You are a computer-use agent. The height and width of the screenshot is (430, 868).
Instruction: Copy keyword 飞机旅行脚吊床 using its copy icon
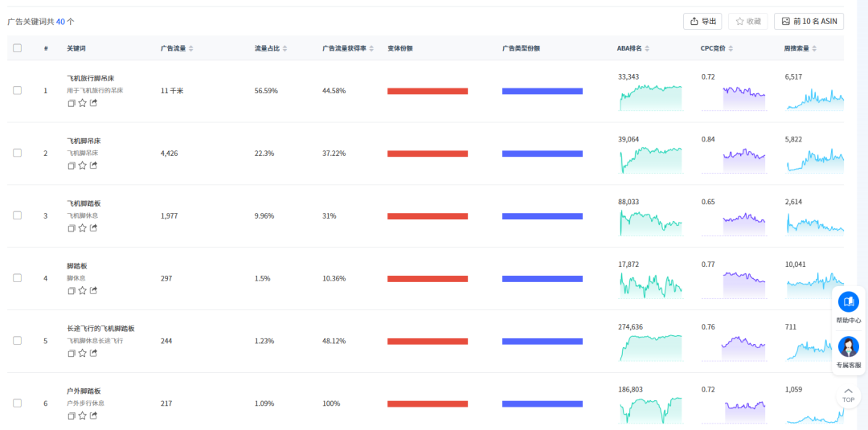(72, 103)
